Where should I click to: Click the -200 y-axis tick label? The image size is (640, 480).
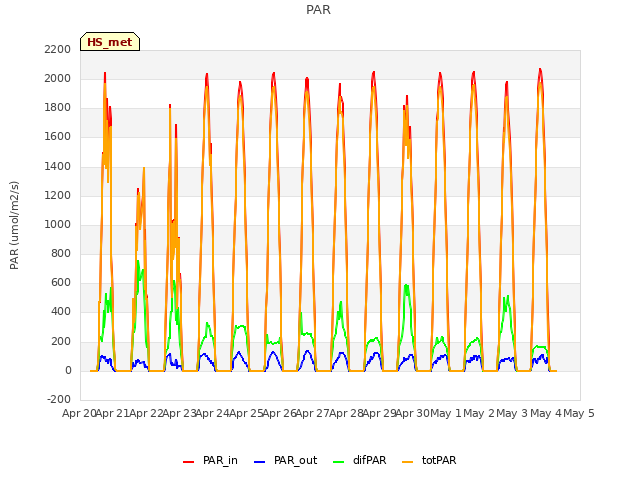tap(59, 399)
